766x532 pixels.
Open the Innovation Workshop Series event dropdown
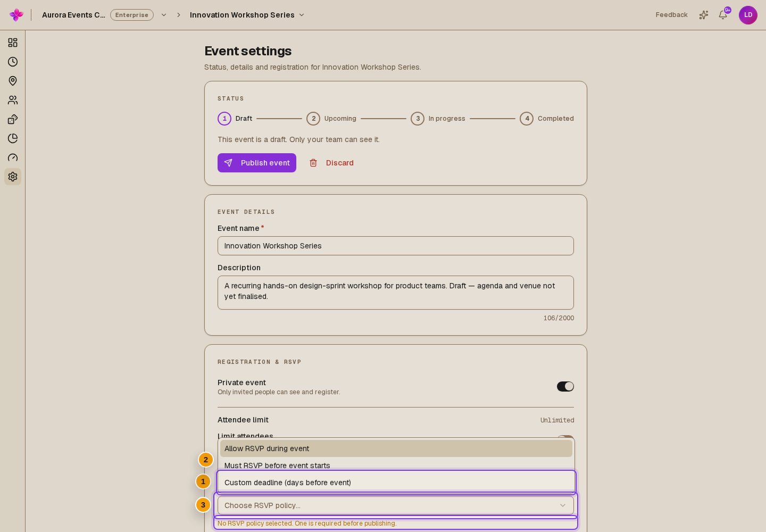point(247,15)
